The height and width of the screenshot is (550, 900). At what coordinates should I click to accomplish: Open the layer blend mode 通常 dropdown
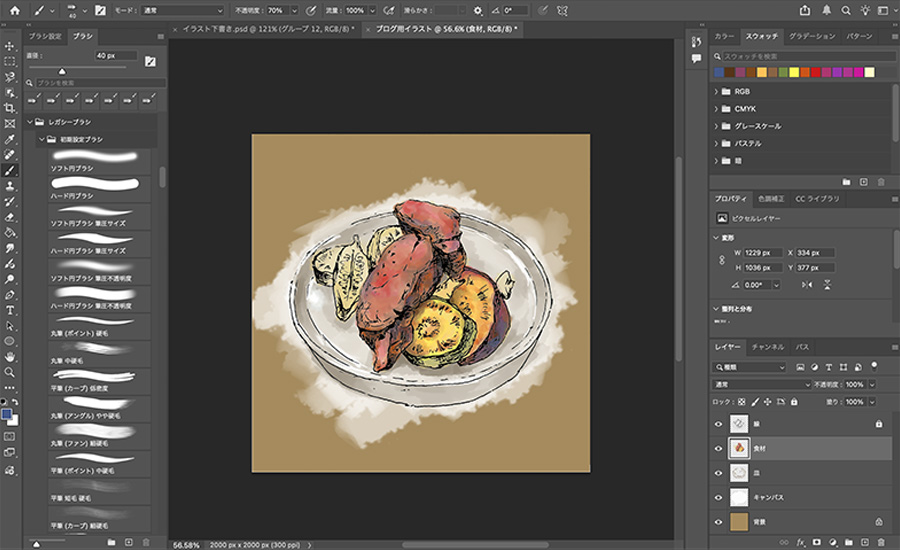762,384
